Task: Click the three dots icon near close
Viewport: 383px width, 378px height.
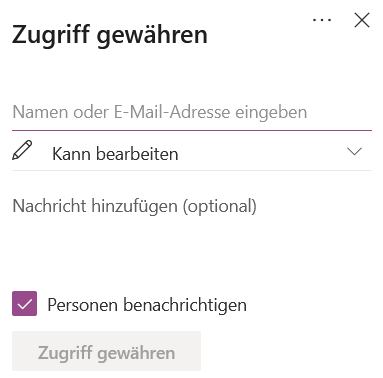Action: 322,20
